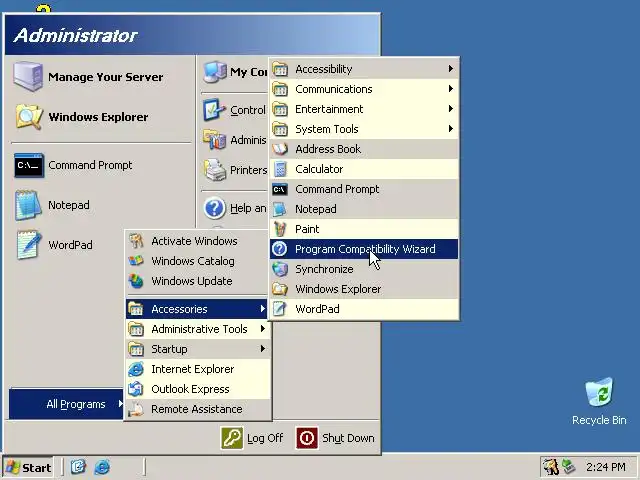This screenshot has height=480, width=640.
Task: Select Windows Explorer in Accessories menu
Action: click(364, 289)
